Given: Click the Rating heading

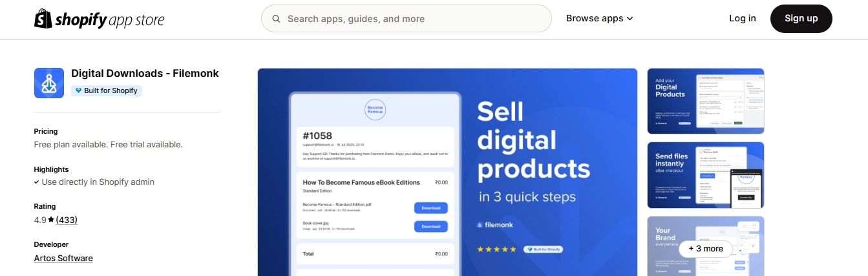Looking at the screenshot, I should (45, 207).
